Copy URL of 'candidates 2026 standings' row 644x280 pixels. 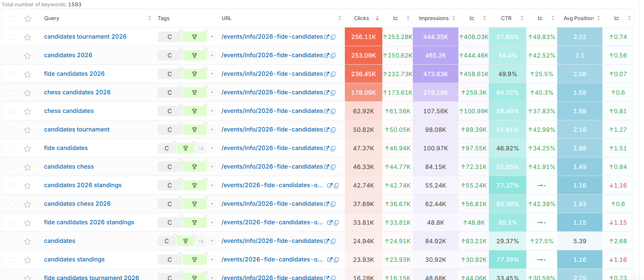[x=336, y=186]
